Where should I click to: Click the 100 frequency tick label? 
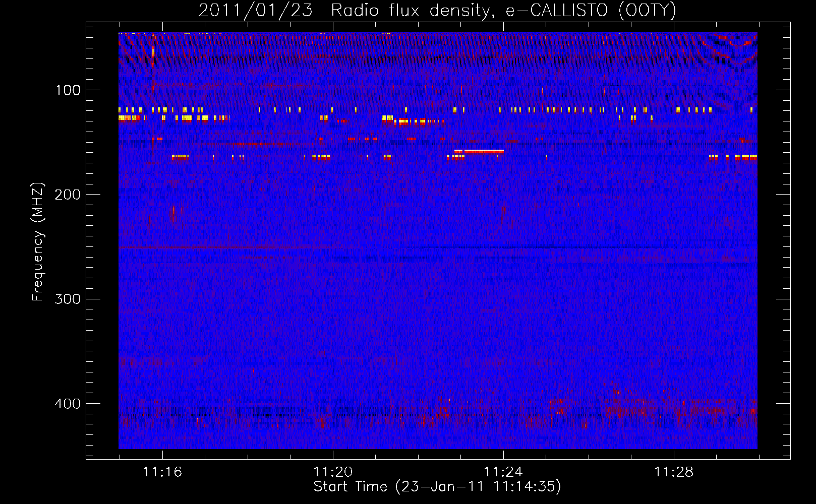(68, 90)
